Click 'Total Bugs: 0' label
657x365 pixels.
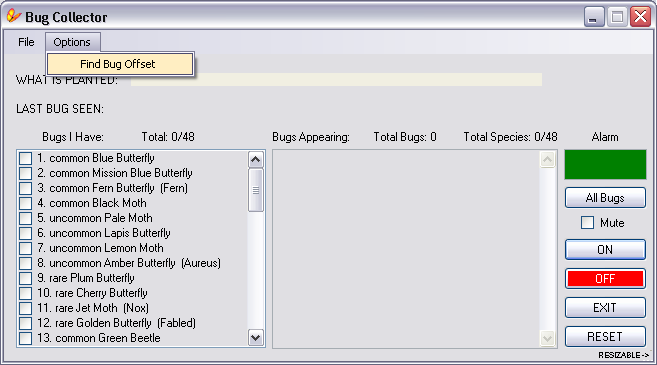[405, 137]
